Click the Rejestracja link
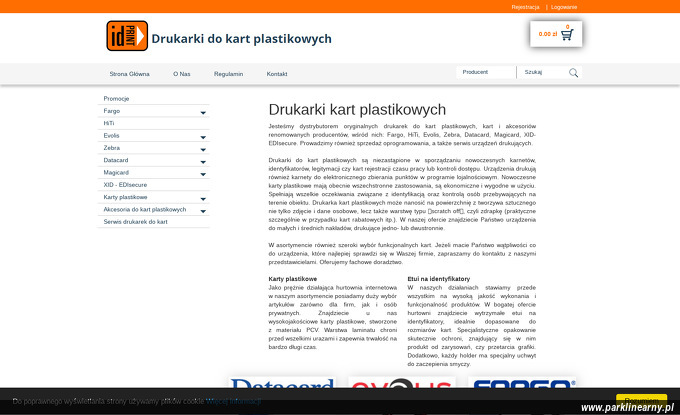This screenshot has height=415, width=680. (x=525, y=7)
